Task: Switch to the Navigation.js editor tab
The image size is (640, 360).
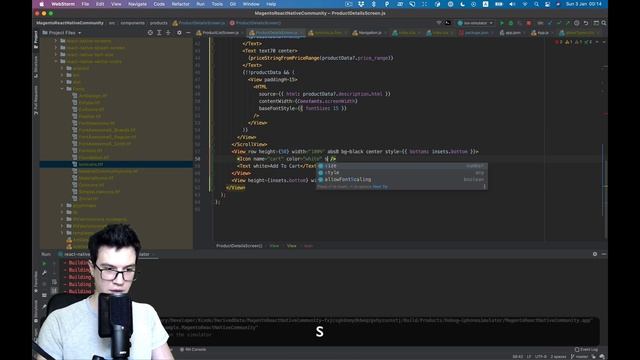Action: (367, 33)
